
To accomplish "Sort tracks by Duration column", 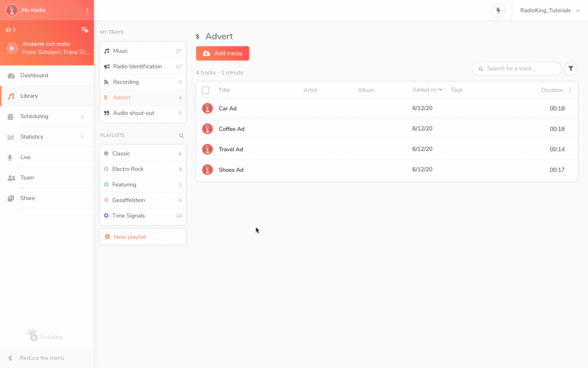I will 552,90.
